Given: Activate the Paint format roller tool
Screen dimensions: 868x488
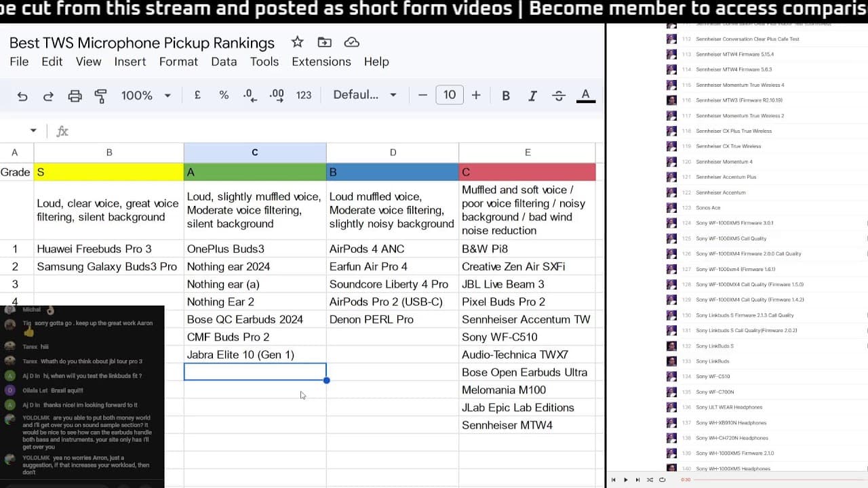Looking at the screenshot, I should [100, 96].
